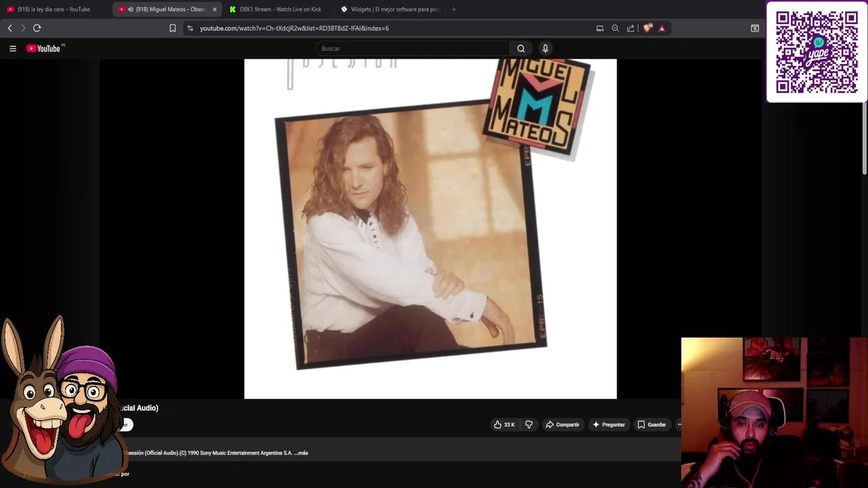Viewport: 868px width, 488px height.
Task: Click the Compartir share button
Action: coord(562,425)
